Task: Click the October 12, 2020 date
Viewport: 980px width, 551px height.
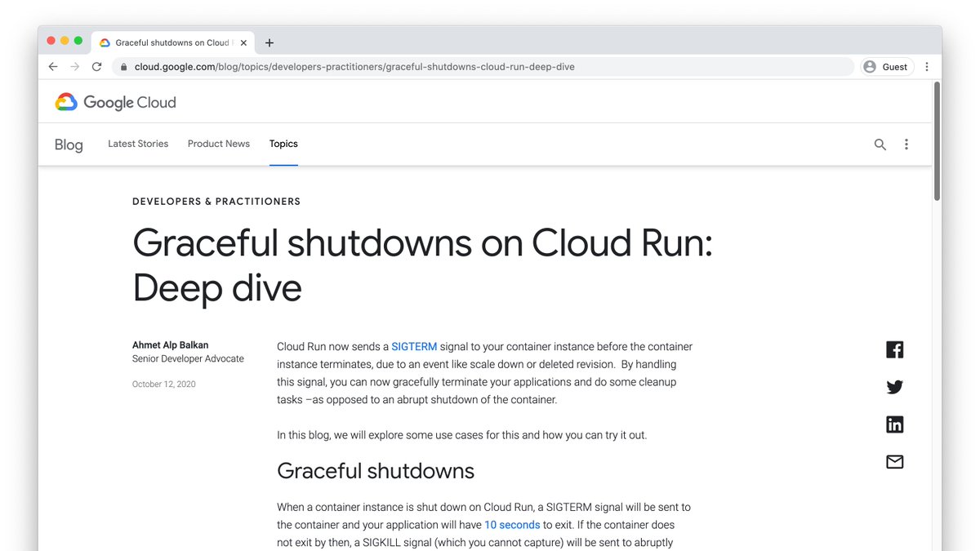Action: point(164,384)
